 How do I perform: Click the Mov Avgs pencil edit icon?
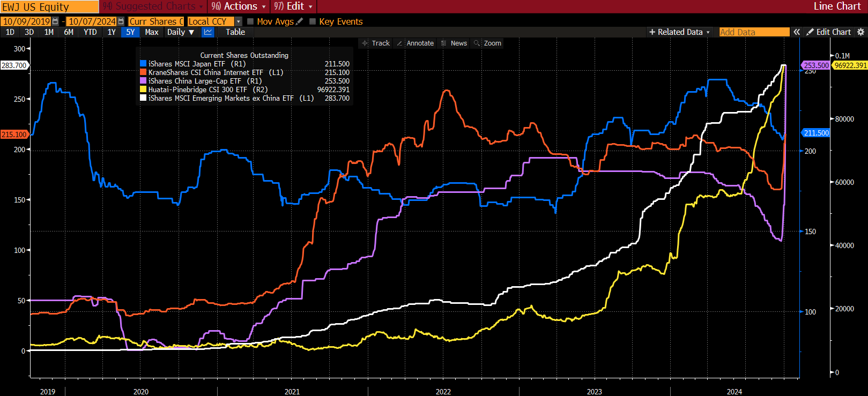coord(300,21)
